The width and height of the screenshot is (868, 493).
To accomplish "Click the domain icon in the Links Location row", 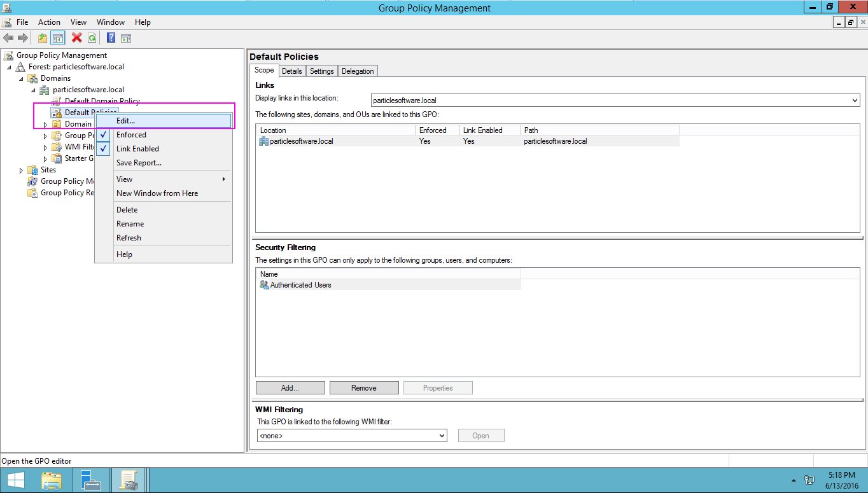I will [x=264, y=141].
